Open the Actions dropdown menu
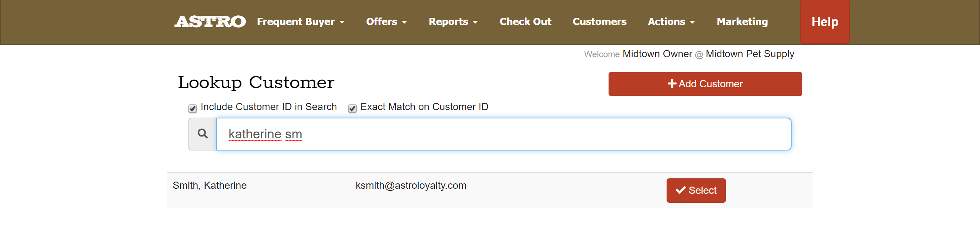 [671, 22]
